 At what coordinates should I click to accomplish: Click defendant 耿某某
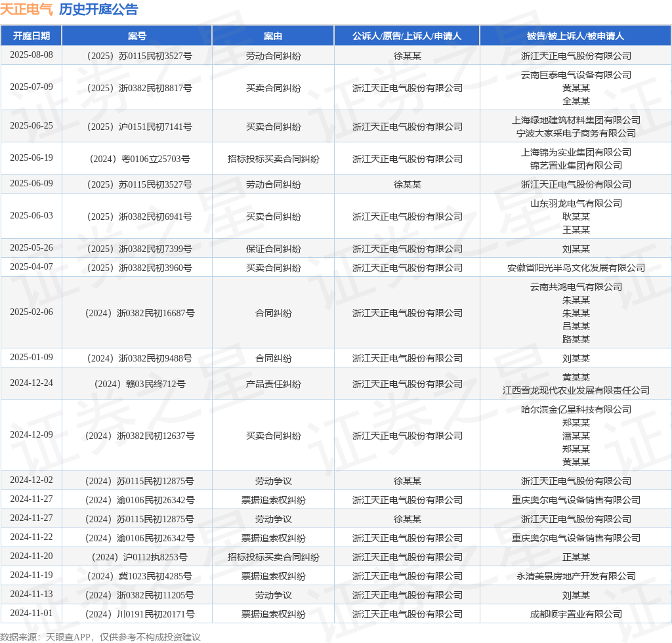[576, 217]
